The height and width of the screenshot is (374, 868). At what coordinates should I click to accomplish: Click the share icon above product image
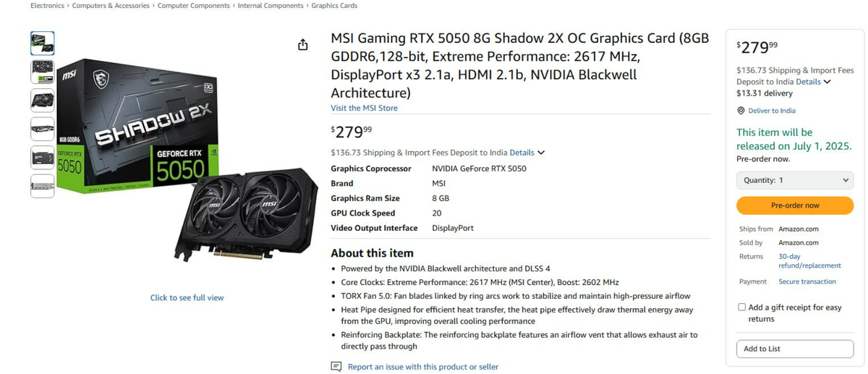[x=302, y=45]
